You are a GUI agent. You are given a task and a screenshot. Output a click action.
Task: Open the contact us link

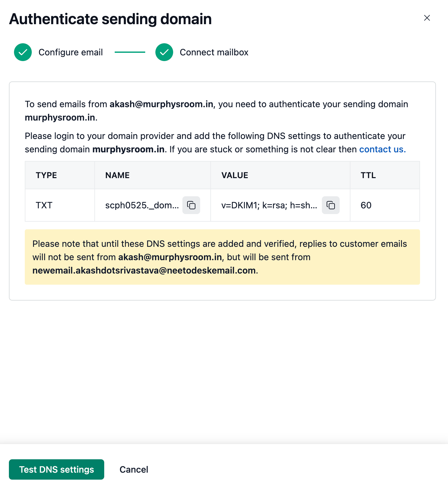[383, 149]
